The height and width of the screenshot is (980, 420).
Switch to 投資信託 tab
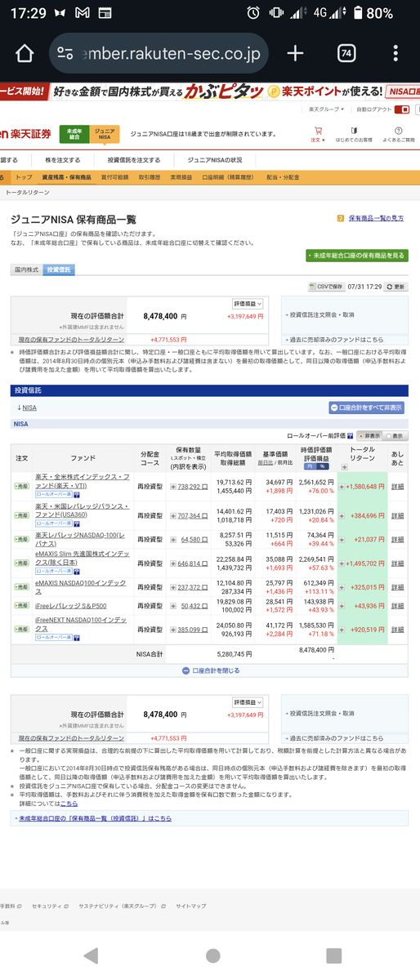tap(58, 269)
